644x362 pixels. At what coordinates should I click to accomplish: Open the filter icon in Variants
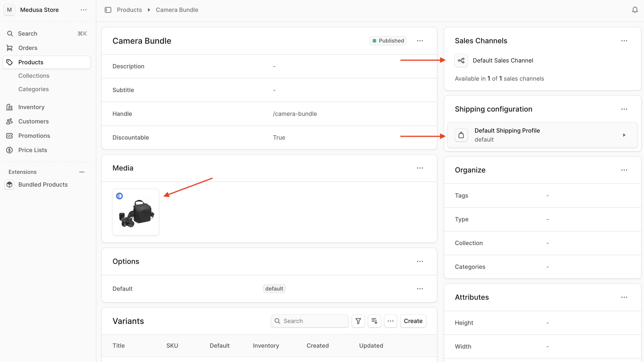pyautogui.click(x=358, y=321)
